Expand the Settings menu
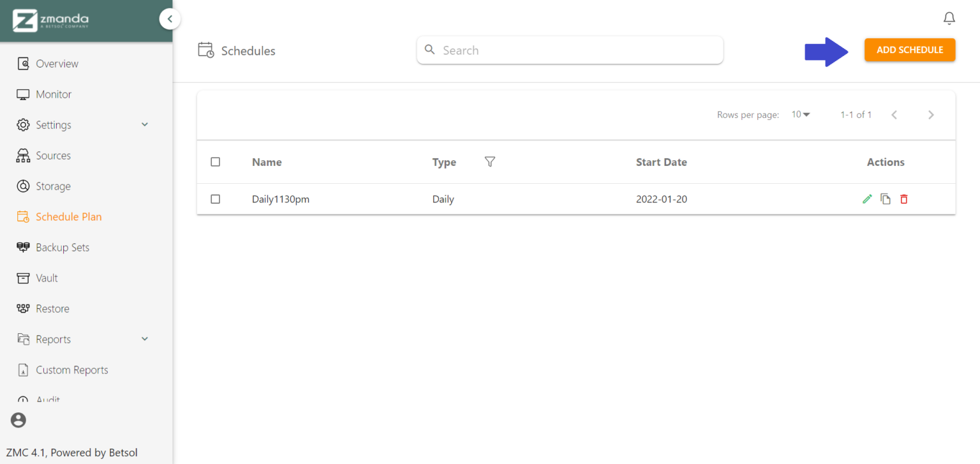 [x=53, y=124]
